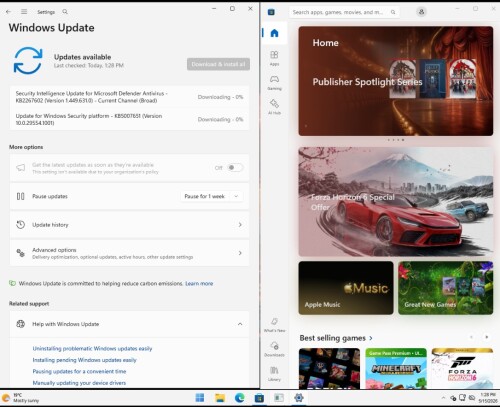Open the weather widget on taskbar
500x407 pixels.
[21, 398]
